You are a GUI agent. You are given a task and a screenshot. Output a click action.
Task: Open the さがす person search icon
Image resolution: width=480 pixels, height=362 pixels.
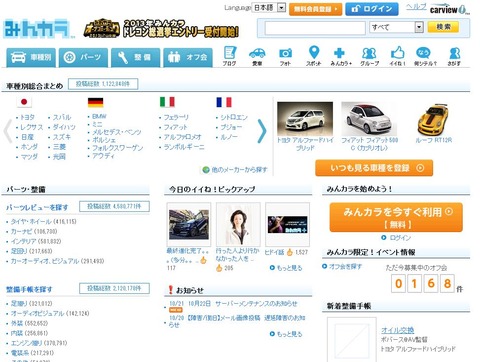coord(454,56)
